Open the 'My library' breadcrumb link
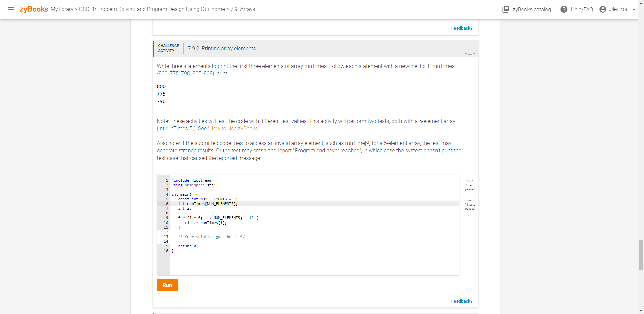This screenshot has height=314, width=644. pos(62,9)
